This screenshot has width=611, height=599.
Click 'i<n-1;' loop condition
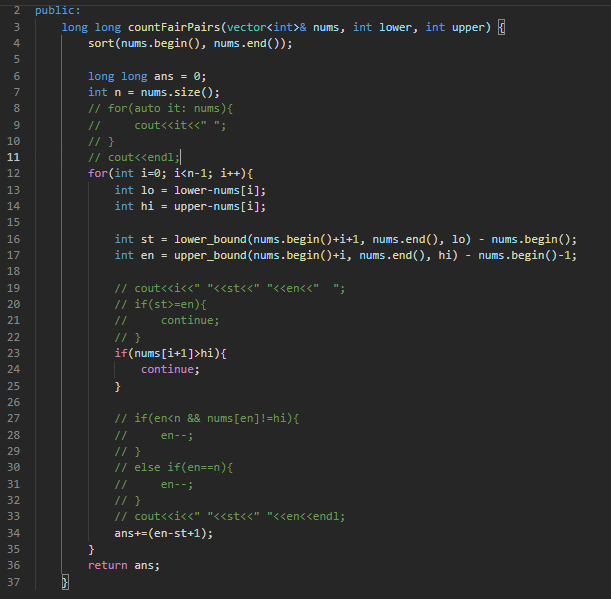point(193,173)
